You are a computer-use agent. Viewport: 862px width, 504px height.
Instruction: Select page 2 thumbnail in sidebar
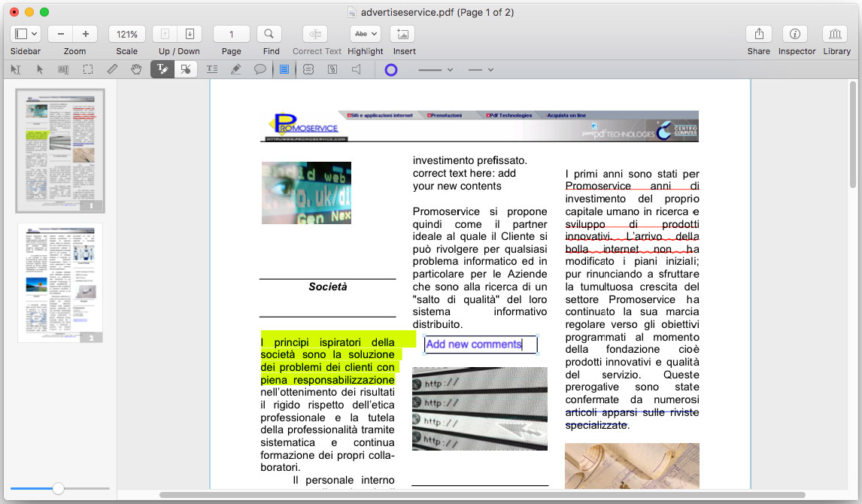pyautogui.click(x=60, y=283)
